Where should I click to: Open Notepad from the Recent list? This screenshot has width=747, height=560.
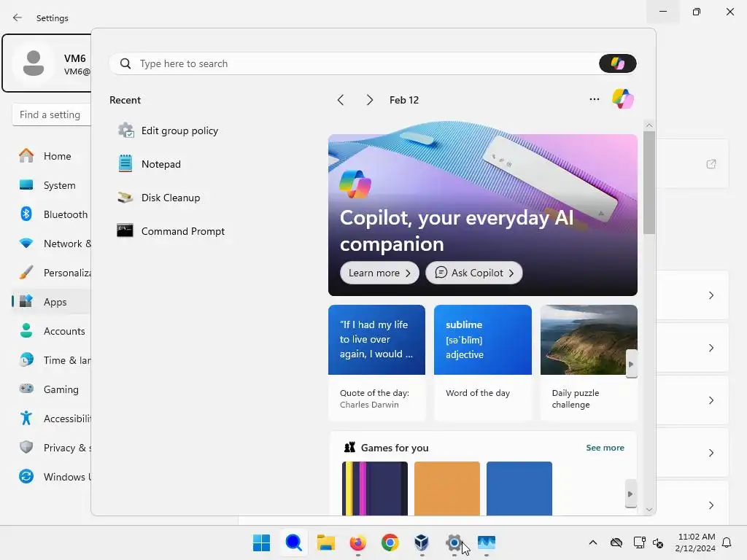pyautogui.click(x=150, y=164)
